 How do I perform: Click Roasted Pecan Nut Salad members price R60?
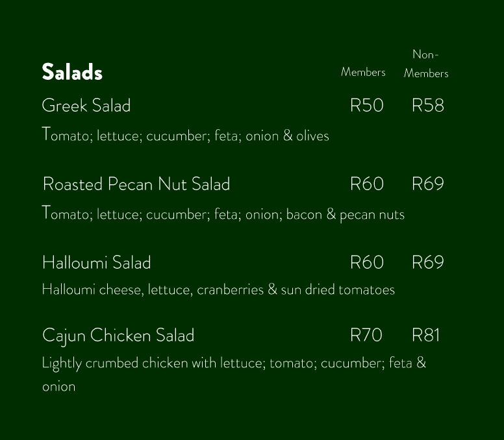(x=366, y=184)
